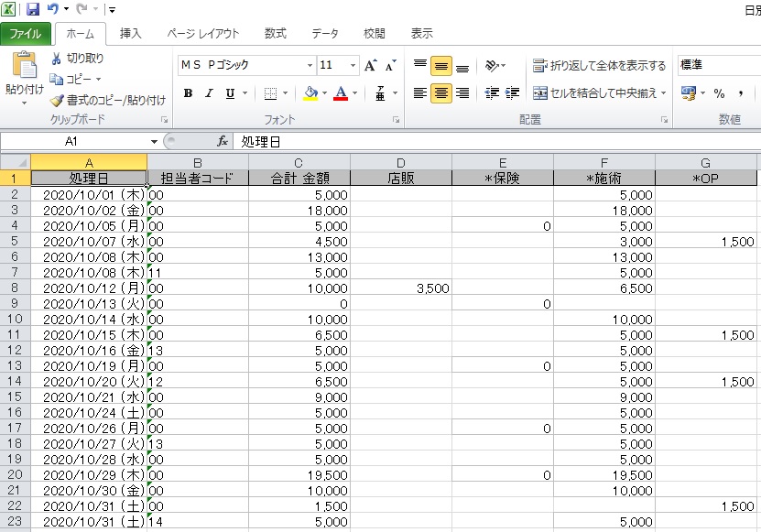Open the ページ レイアウト tab
The width and height of the screenshot is (761, 532).
tap(203, 34)
